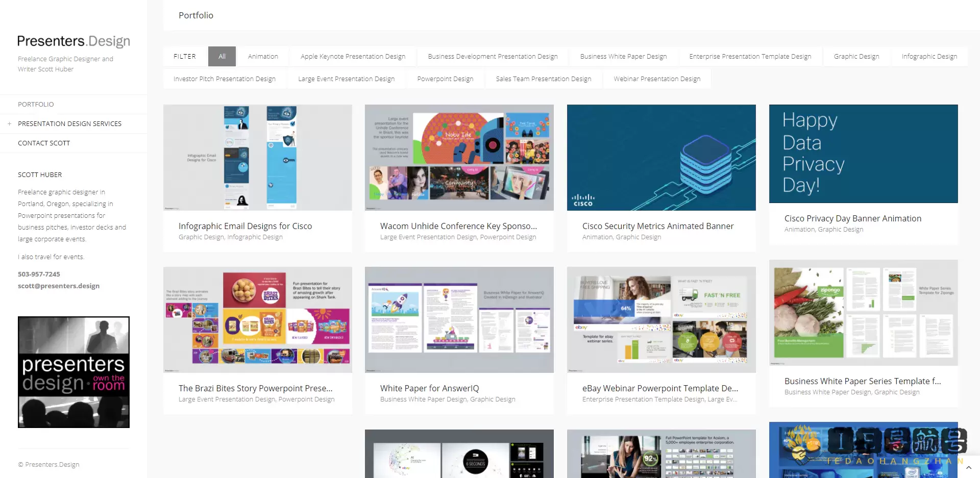Open eBay Webinar Powerpoint Template title
980x478 pixels.
660,388
